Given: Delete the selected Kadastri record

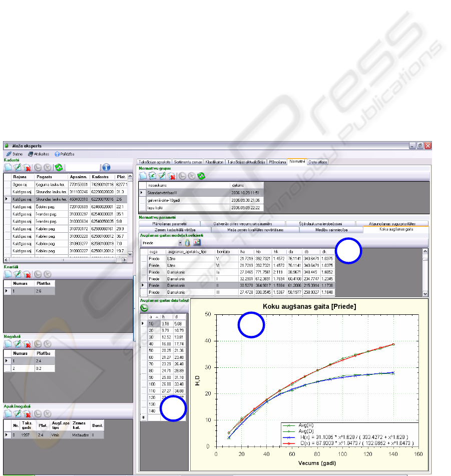Looking at the screenshot, I should pos(28,168).
